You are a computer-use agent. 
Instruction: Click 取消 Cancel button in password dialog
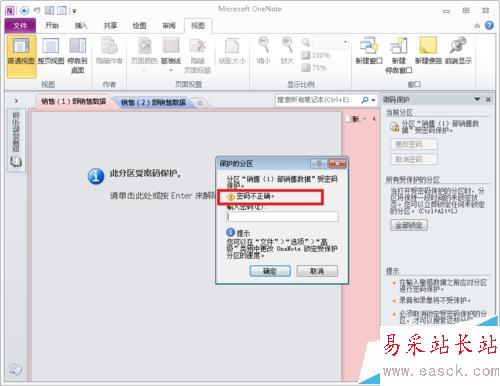317,271
